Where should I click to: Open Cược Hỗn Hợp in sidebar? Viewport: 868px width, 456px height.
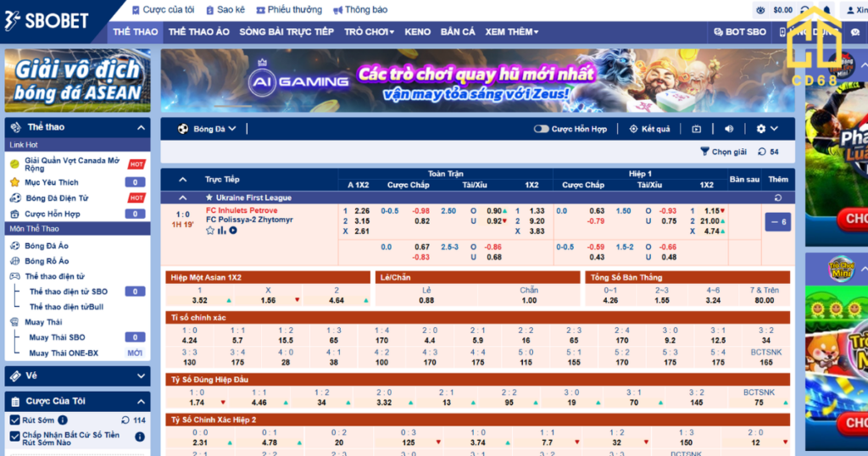coord(52,214)
